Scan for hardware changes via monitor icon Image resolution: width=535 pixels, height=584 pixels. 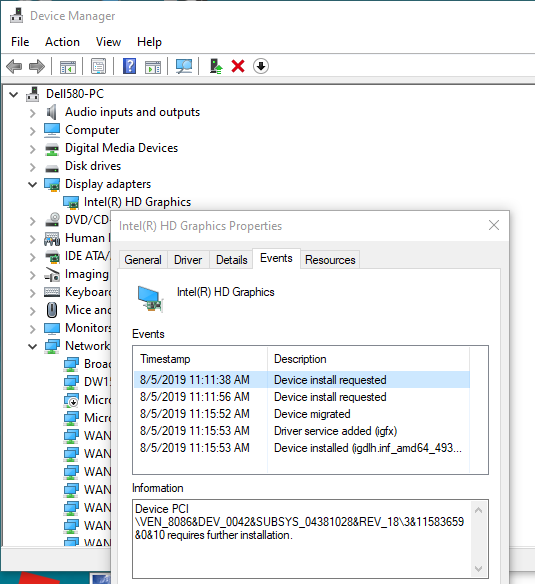click(184, 67)
